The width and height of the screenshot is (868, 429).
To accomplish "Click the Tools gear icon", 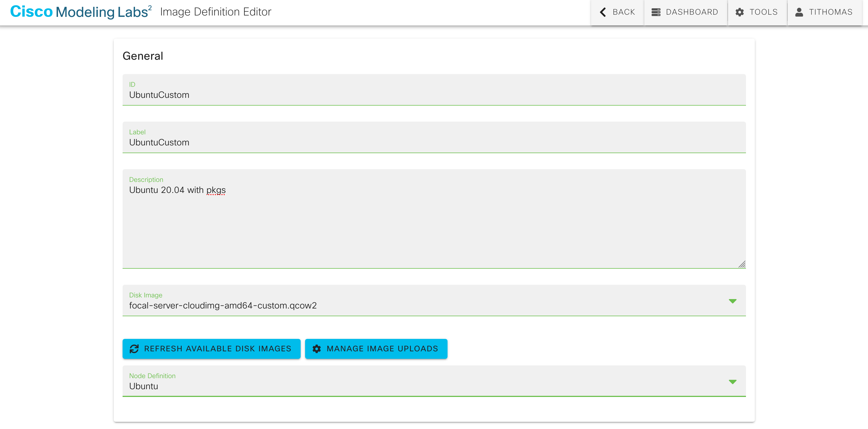I will (x=740, y=12).
